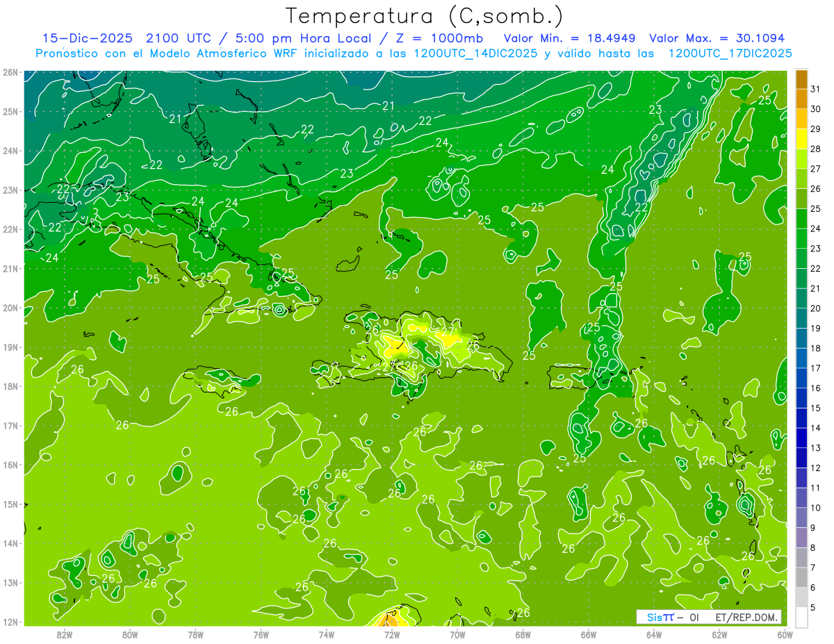This screenshot has height=644, width=834.
Task: Click the white legend swatch below 5
Action: point(801,618)
